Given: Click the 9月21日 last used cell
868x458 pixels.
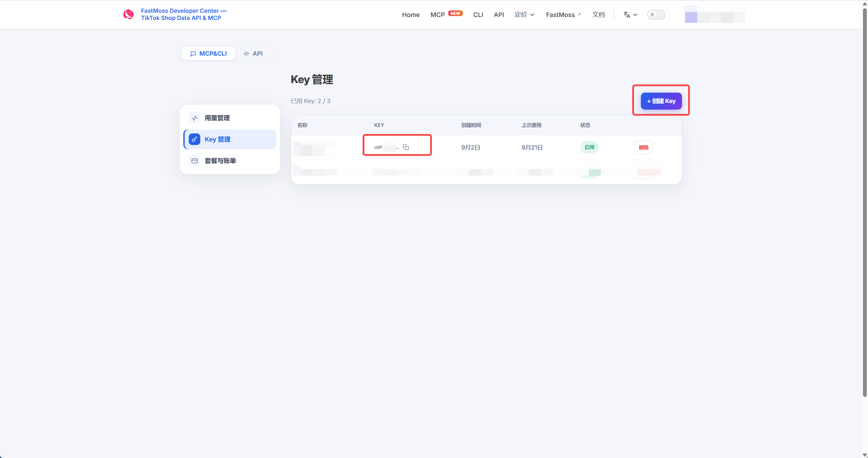Looking at the screenshot, I should (x=532, y=147).
